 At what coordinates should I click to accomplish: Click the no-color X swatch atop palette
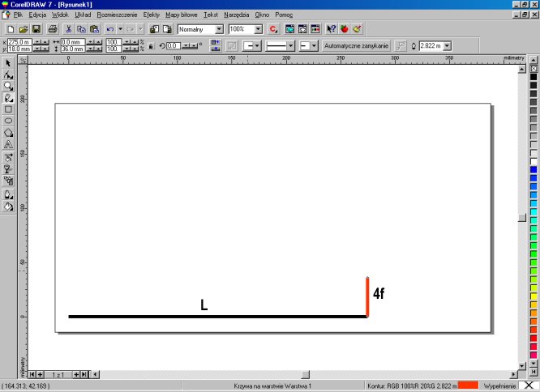(534, 68)
